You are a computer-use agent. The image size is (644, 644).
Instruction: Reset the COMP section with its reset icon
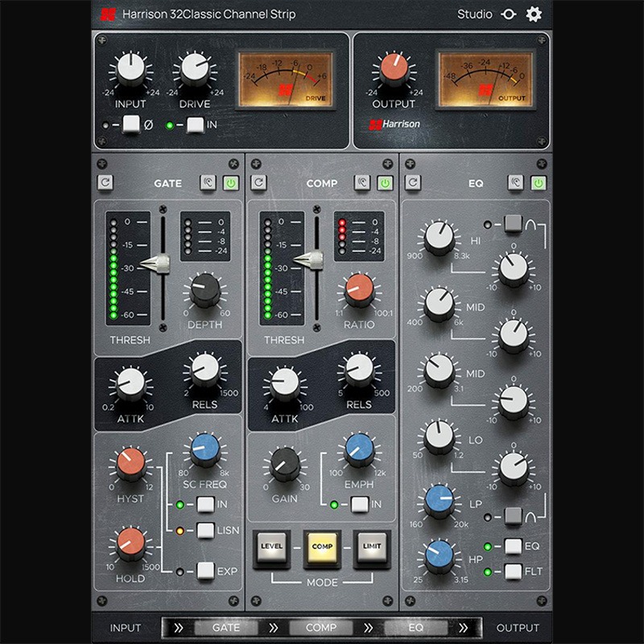click(258, 183)
